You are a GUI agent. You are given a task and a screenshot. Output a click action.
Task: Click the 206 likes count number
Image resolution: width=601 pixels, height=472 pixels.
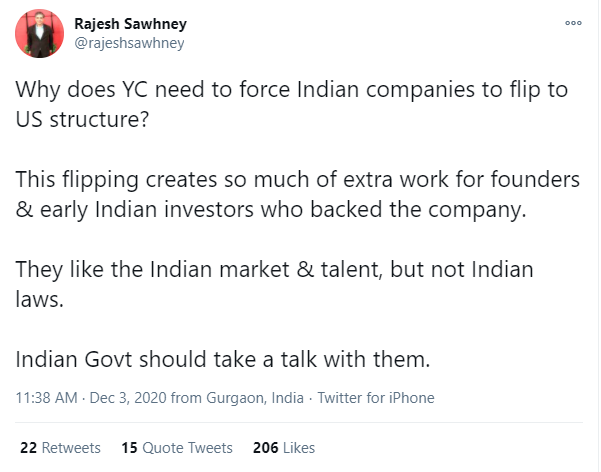pyautogui.click(x=266, y=447)
